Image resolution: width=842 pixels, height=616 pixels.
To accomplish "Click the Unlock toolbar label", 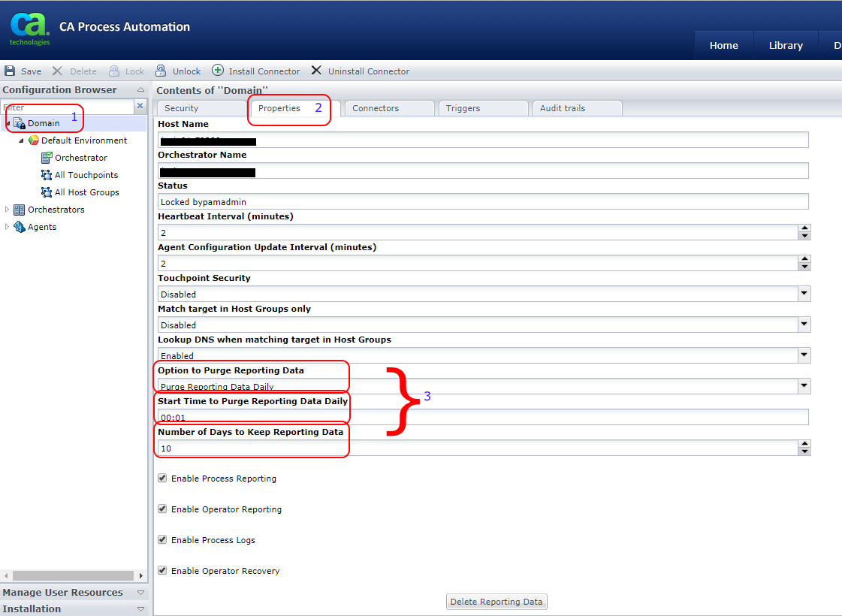I will [x=186, y=71].
